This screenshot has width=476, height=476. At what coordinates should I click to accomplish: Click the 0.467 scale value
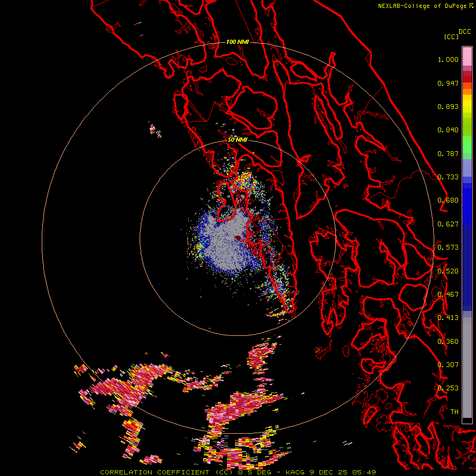click(448, 295)
